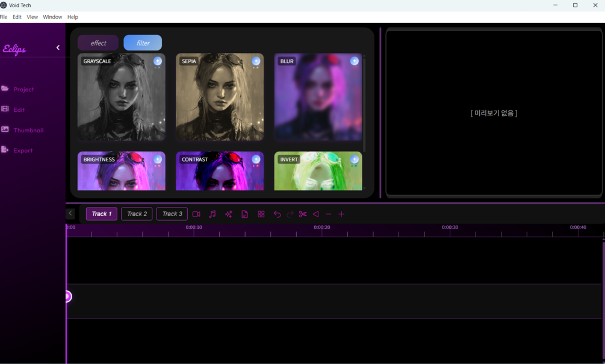Zoom in the timeline with plus icon
This screenshot has height=364, width=605.
[341, 214]
